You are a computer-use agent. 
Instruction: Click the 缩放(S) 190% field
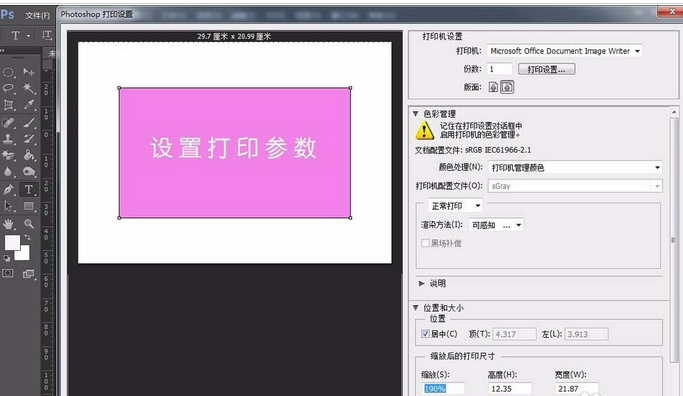(x=443, y=389)
